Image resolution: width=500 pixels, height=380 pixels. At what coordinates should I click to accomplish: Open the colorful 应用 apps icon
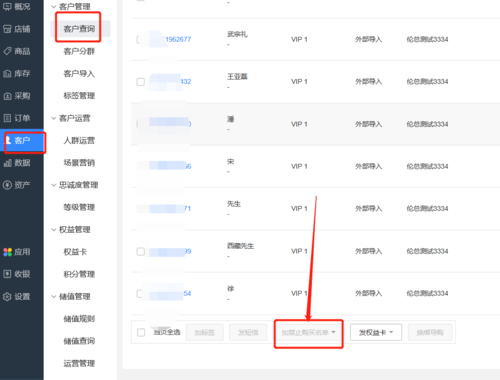[x=7, y=252]
